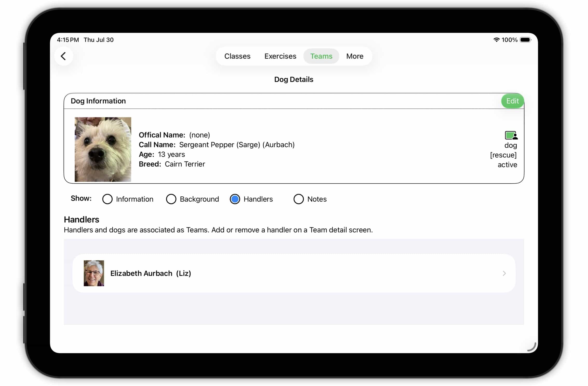The width and height of the screenshot is (588, 386).
Task: Switch to the Exercises tab
Action: pos(280,56)
